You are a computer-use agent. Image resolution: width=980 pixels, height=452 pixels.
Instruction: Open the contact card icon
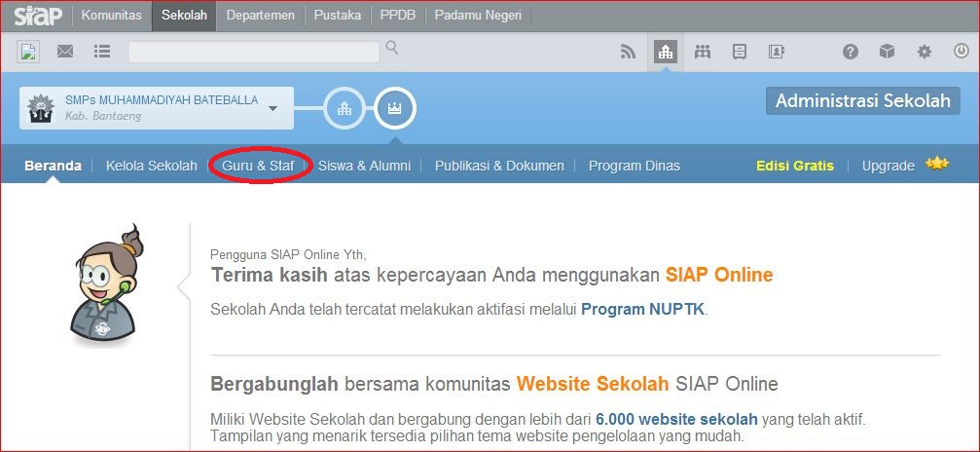click(777, 52)
